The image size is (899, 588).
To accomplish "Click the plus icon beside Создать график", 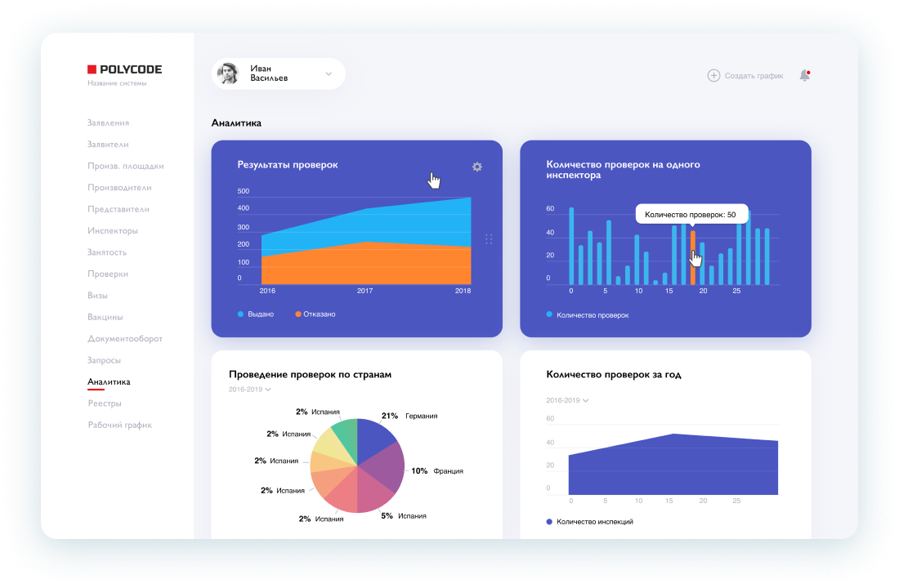I will click(713, 76).
